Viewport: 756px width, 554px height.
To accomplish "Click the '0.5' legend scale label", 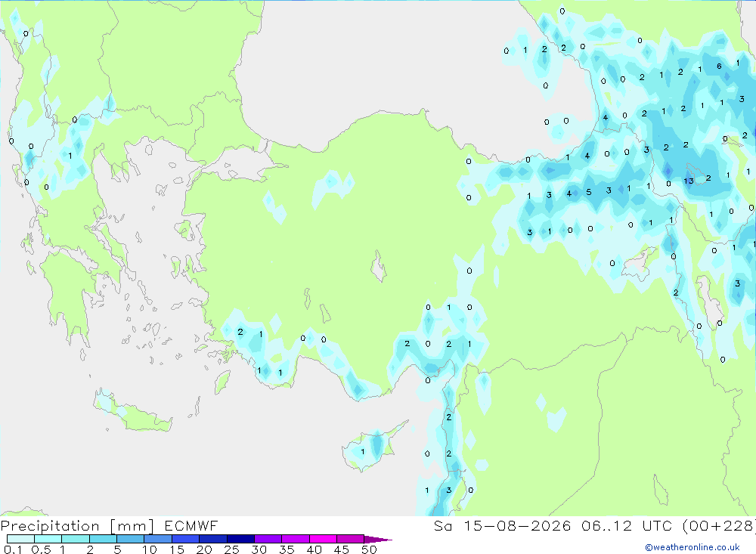I will coord(41,549).
